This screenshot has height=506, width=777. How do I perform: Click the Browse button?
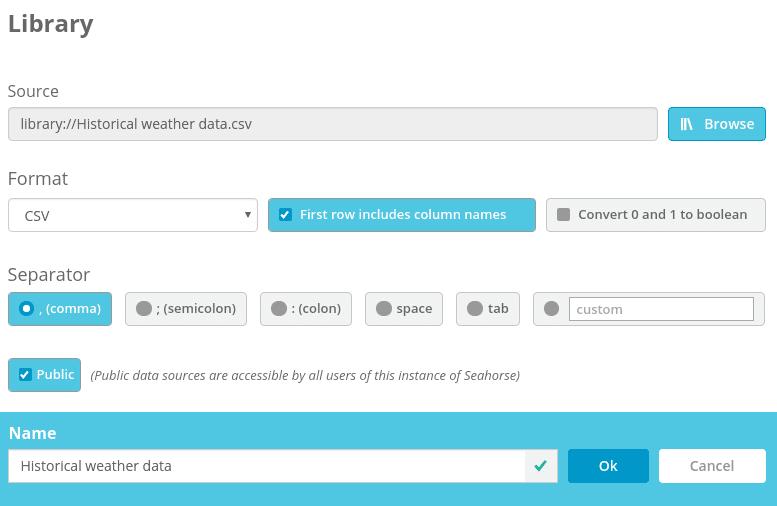[x=716, y=124]
